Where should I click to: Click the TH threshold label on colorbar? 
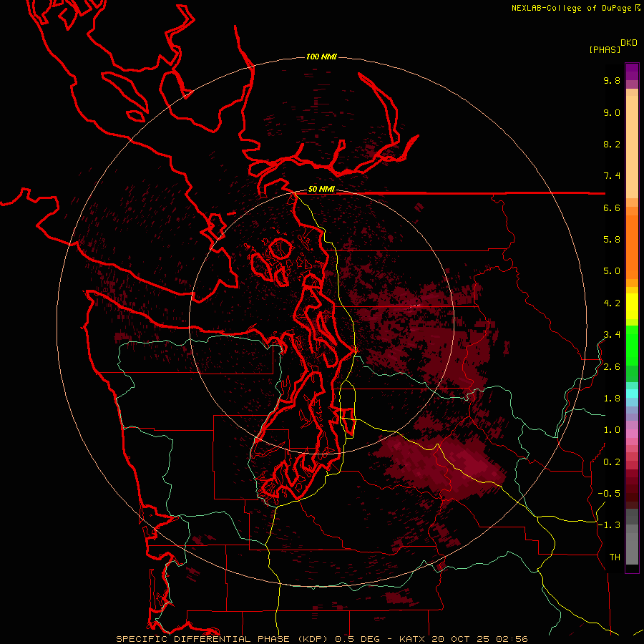pyautogui.click(x=615, y=557)
